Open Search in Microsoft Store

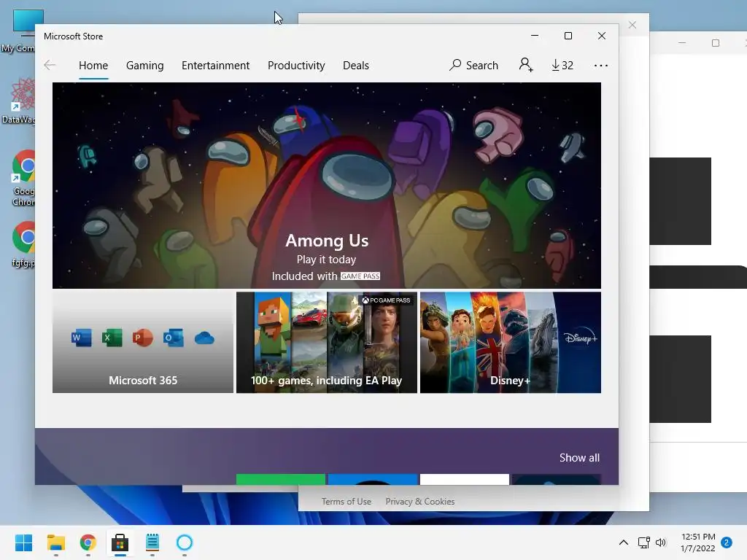[473, 65]
